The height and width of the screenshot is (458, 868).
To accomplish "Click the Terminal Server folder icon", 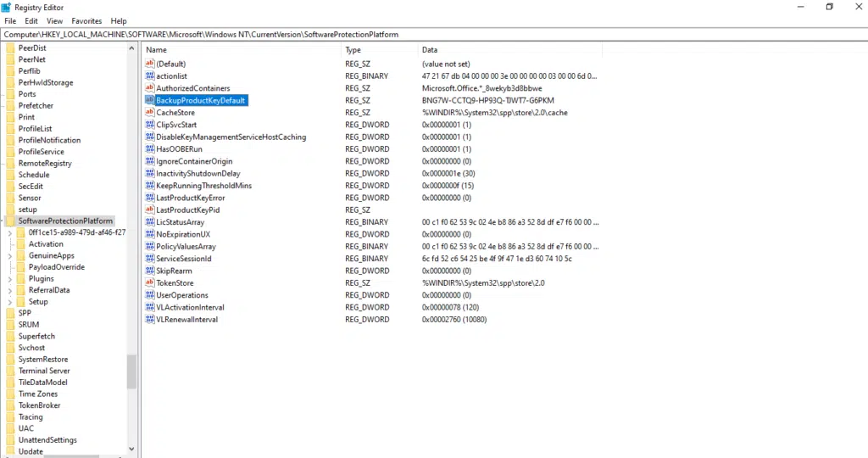I will 10,371.
